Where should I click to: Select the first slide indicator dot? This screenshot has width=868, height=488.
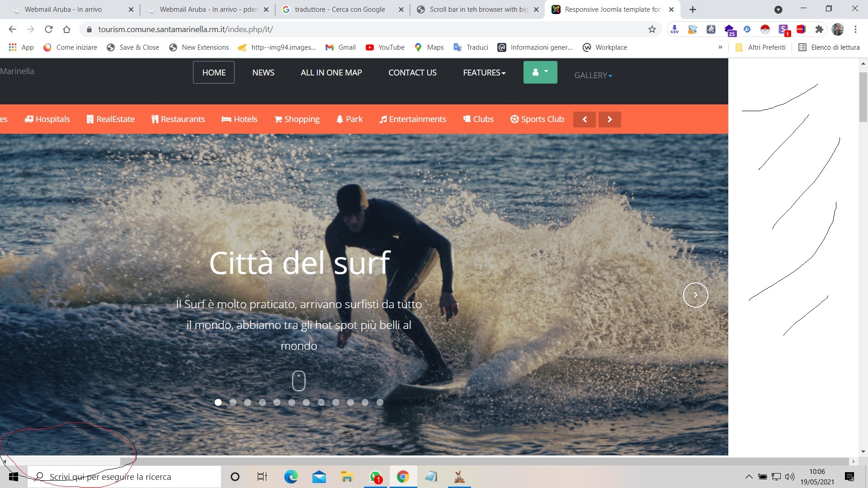point(218,402)
